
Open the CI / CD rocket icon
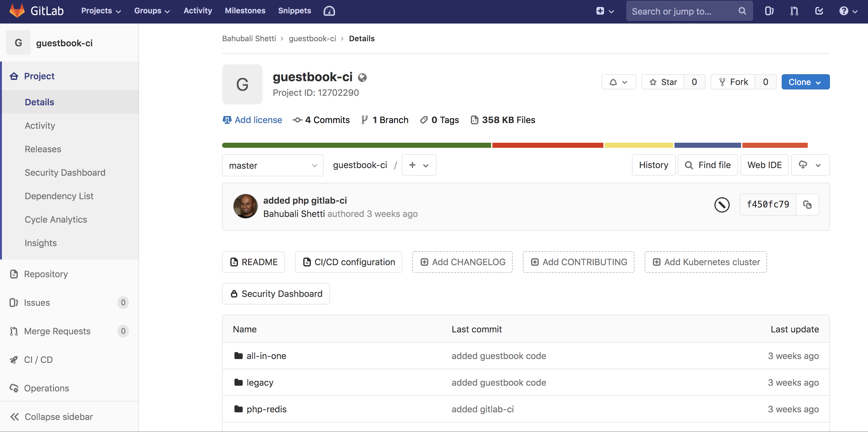13,360
